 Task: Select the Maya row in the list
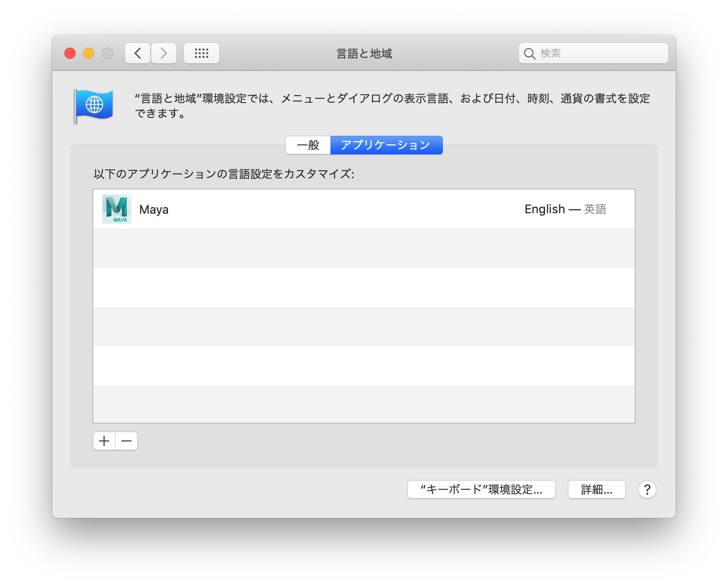327,209
